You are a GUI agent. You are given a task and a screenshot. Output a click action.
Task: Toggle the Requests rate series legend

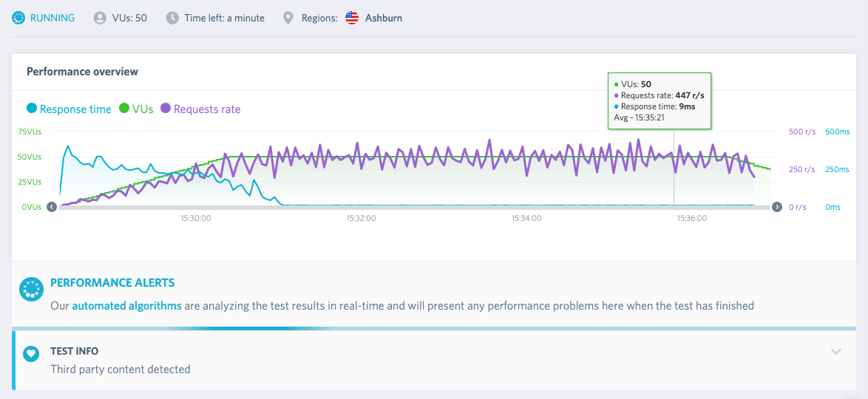[200, 109]
